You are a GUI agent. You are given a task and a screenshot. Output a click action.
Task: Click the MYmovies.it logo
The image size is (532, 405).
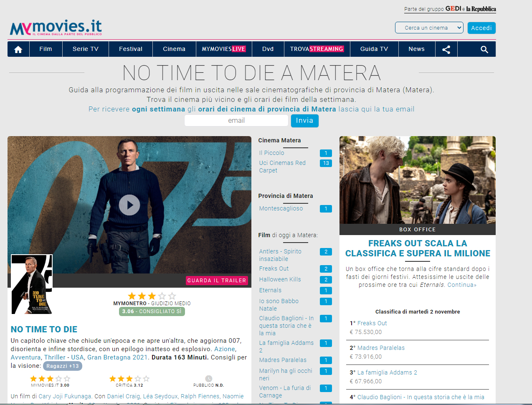point(56,28)
